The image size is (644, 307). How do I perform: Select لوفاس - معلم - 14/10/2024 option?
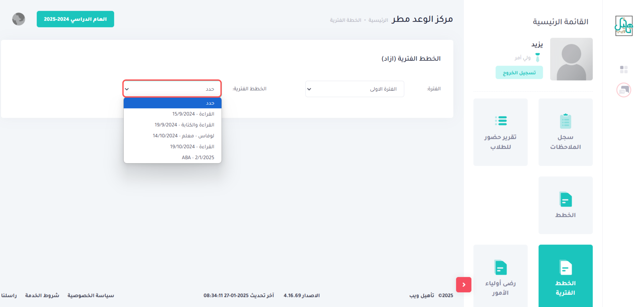click(x=173, y=136)
